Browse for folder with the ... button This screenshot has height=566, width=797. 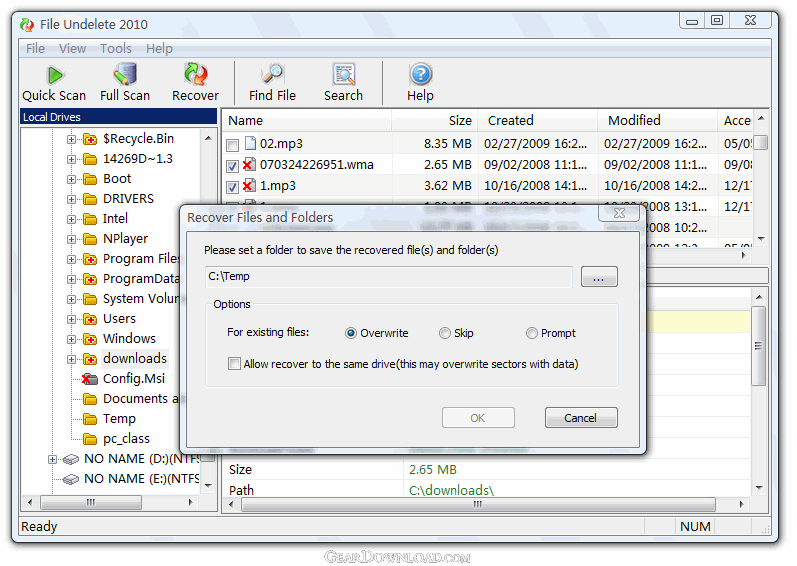click(x=599, y=277)
